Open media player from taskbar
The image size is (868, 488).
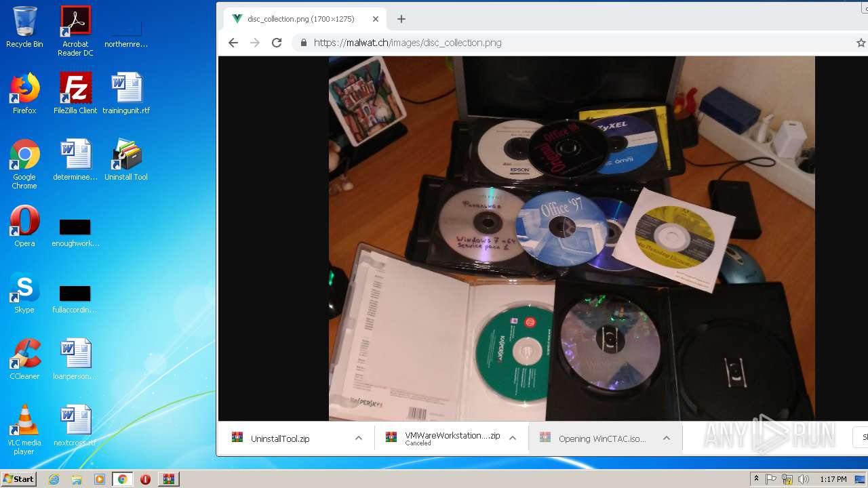point(100,479)
